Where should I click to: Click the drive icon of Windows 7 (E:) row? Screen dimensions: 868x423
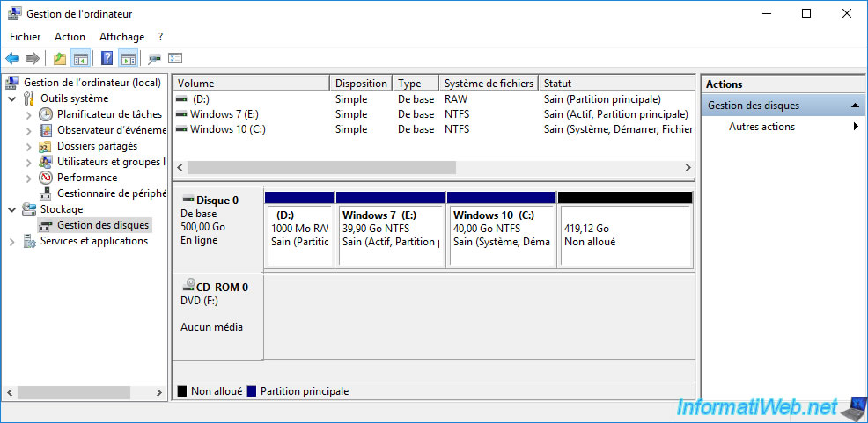pos(181,114)
